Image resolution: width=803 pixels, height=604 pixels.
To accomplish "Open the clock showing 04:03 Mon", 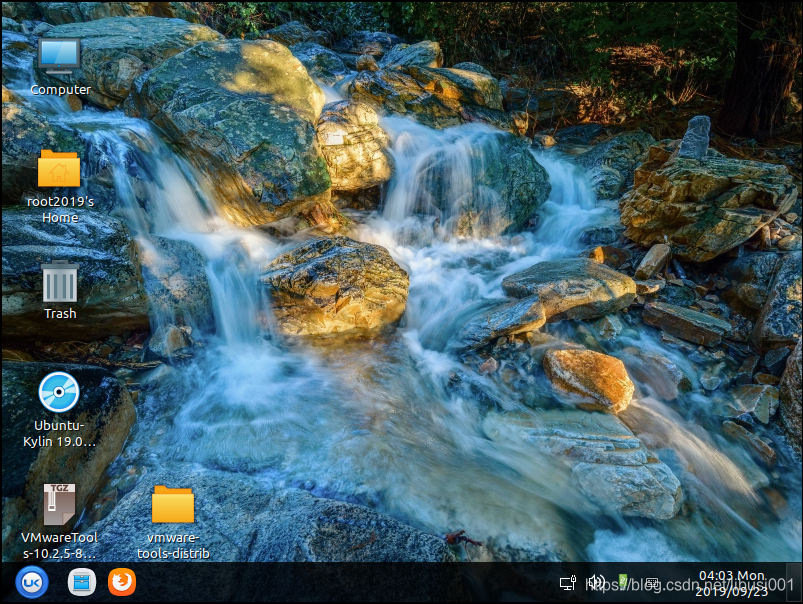I will coord(732,584).
